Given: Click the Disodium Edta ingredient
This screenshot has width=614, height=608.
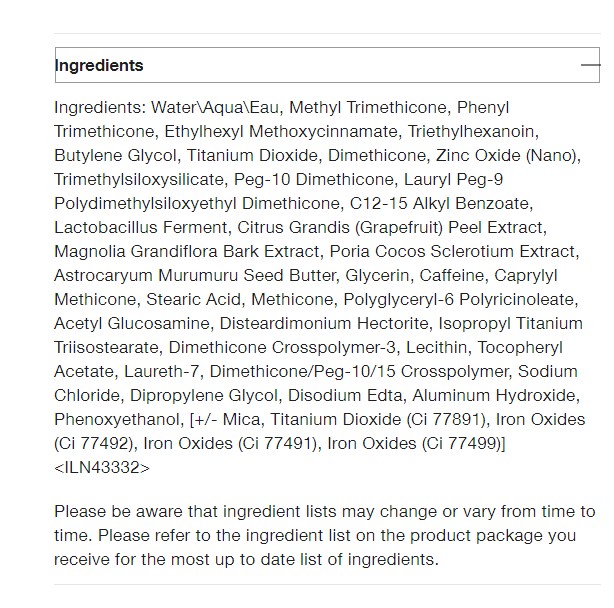Looking at the screenshot, I should [x=345, y=395].
